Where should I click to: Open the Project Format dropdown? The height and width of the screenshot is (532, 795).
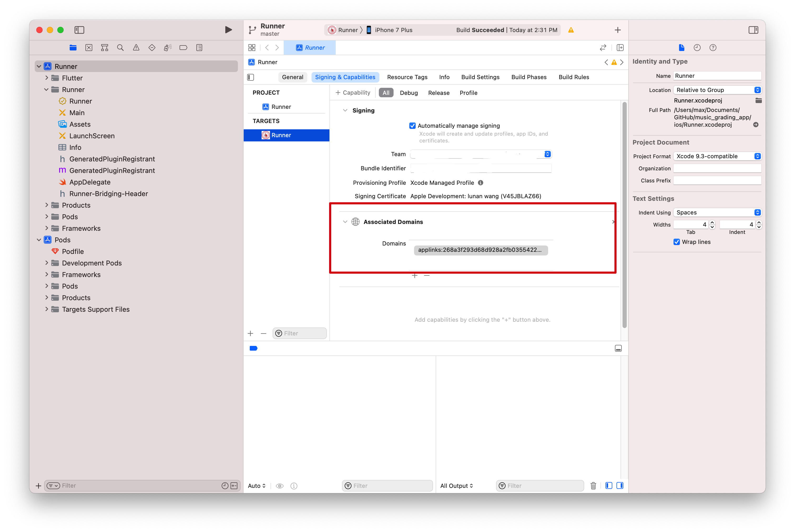click(x=717, y=156)
